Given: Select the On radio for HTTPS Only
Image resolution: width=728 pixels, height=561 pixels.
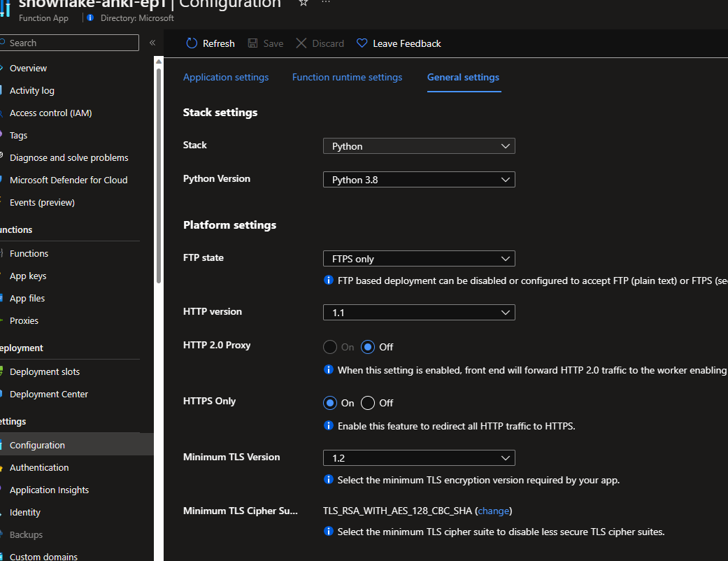Looking at the screenshot, I should 329,403.
